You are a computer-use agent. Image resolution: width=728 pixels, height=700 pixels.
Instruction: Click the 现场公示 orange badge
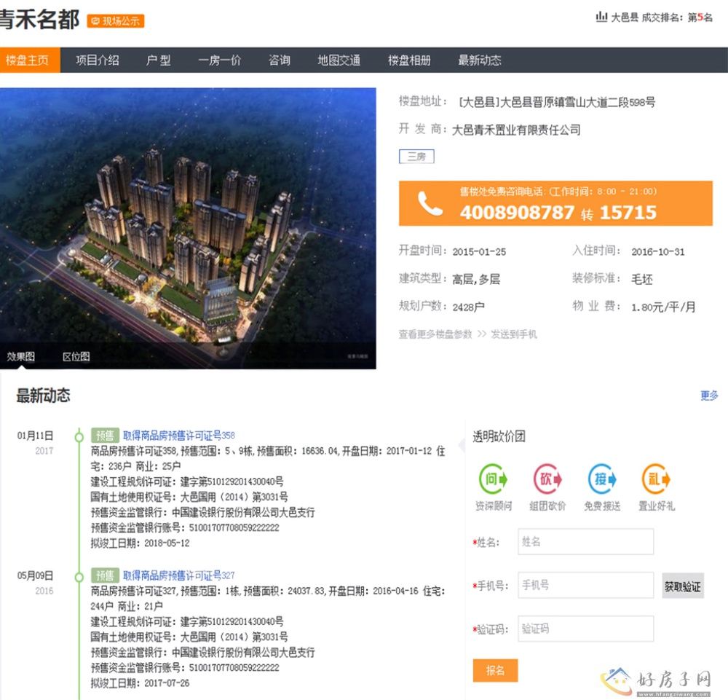coord(116,21)
